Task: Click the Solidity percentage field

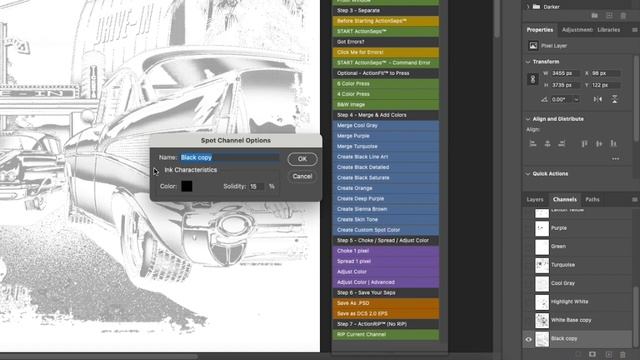Action: coord(257,187)
